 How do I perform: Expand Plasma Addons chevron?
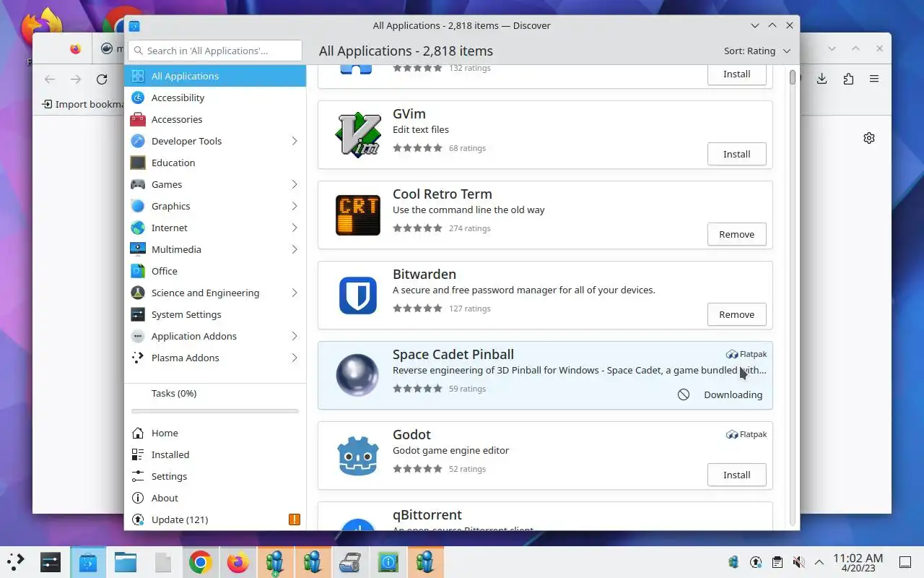[295, 358]
